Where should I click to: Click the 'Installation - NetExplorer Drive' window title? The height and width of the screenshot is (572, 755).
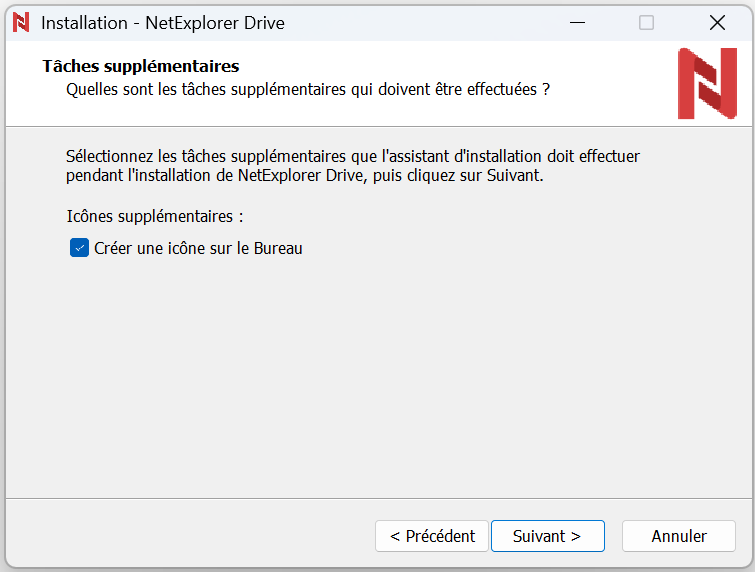(163, 23)
